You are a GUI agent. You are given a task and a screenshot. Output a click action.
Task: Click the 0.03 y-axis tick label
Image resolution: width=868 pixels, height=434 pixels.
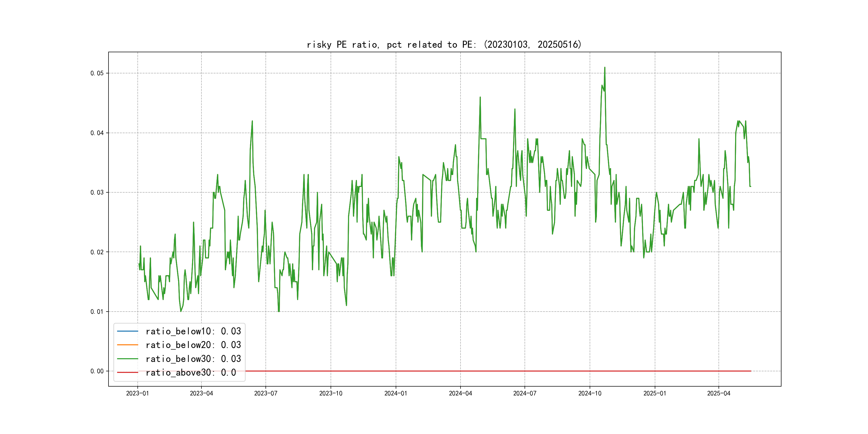tap(97, 192)
